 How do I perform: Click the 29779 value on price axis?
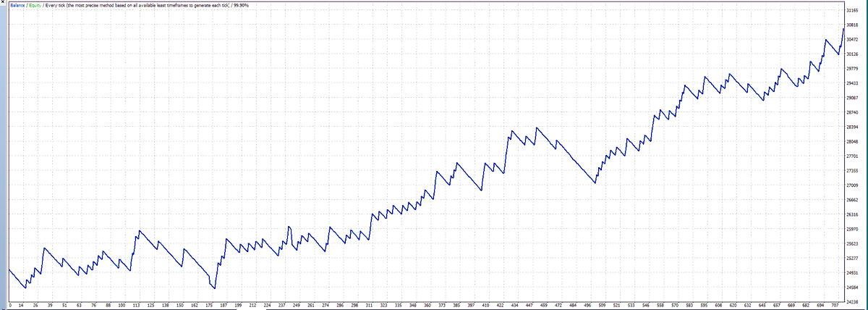tap(851, 69)
